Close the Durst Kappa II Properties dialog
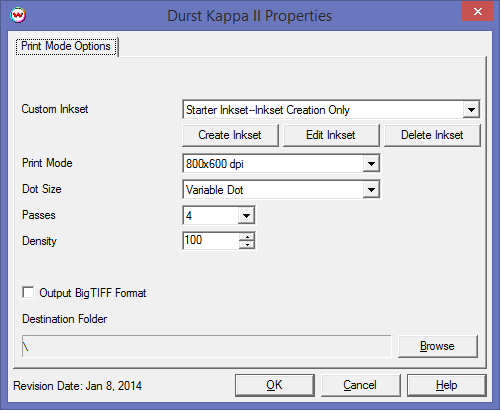The image size is (500, 410). click(x=477, y=12)
